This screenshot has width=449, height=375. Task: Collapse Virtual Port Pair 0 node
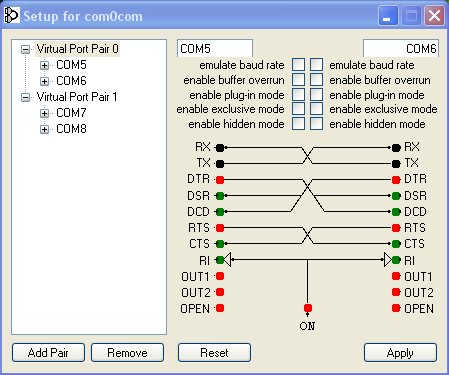[25, 50]
